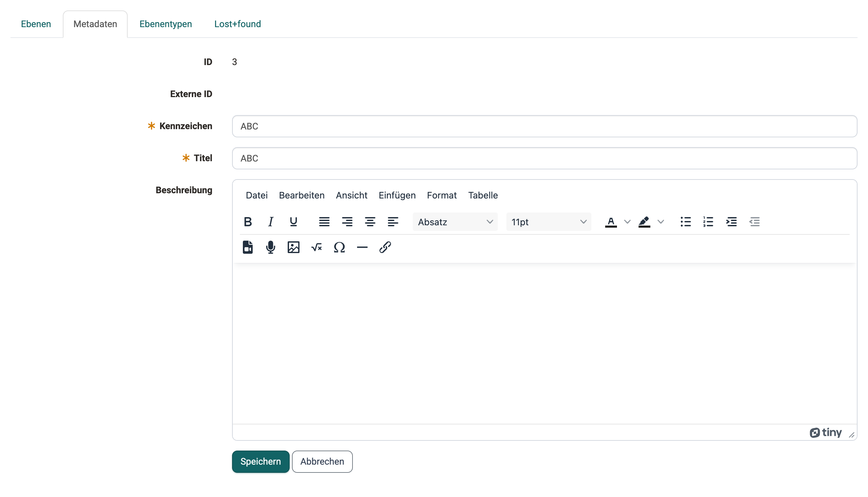Screen dimensions: 868x497
Task: Open the Format menu
Action: [x=442, y=195]
